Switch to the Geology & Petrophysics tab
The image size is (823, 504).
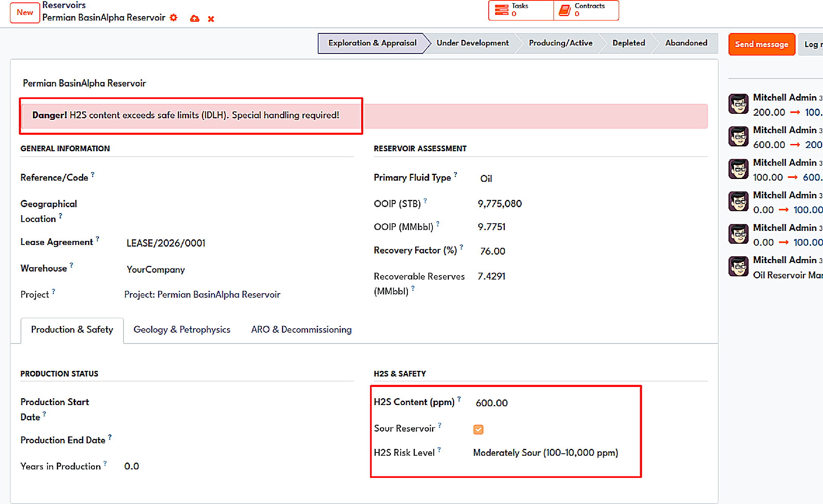click(x=182, y=330)
